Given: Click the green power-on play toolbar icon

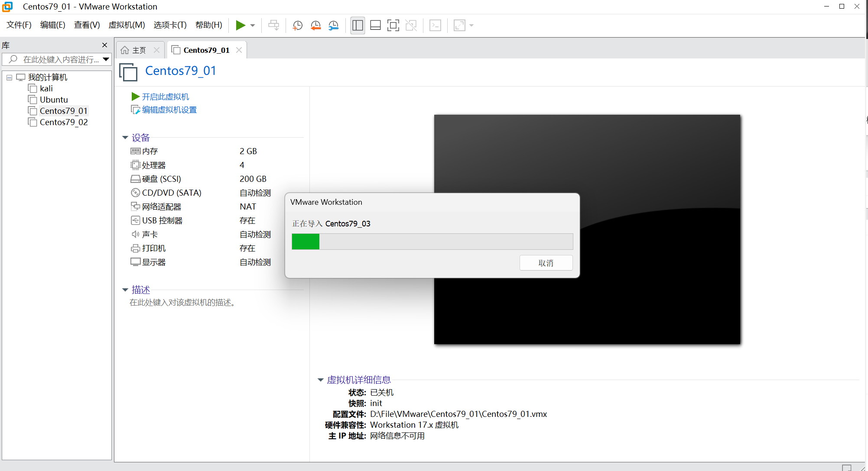Looking at the screenshot, I should 241,25.
